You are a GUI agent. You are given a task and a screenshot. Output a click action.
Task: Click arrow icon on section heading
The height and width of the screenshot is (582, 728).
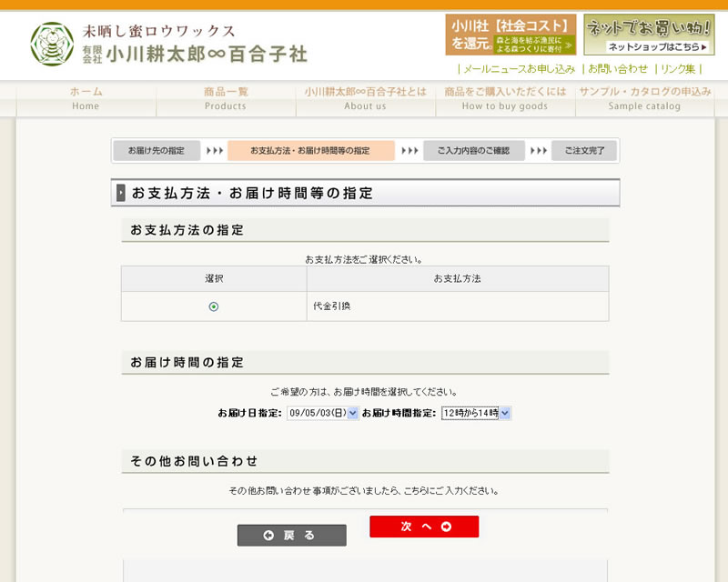click(121, 193)
